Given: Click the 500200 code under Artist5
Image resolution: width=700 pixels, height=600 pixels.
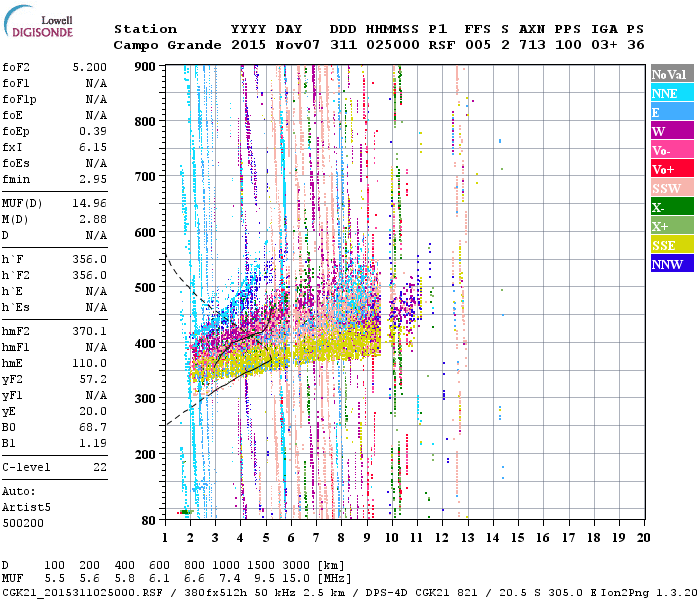Looking at the screenshot, I should [x=23, y=524].
